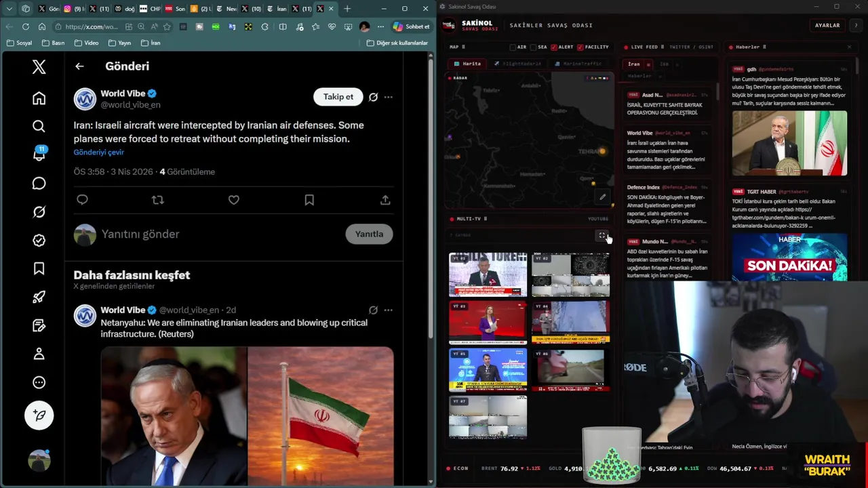Open Sohbet et Copilot button
This screenshot has width=868, height=488.
point(411,26)
